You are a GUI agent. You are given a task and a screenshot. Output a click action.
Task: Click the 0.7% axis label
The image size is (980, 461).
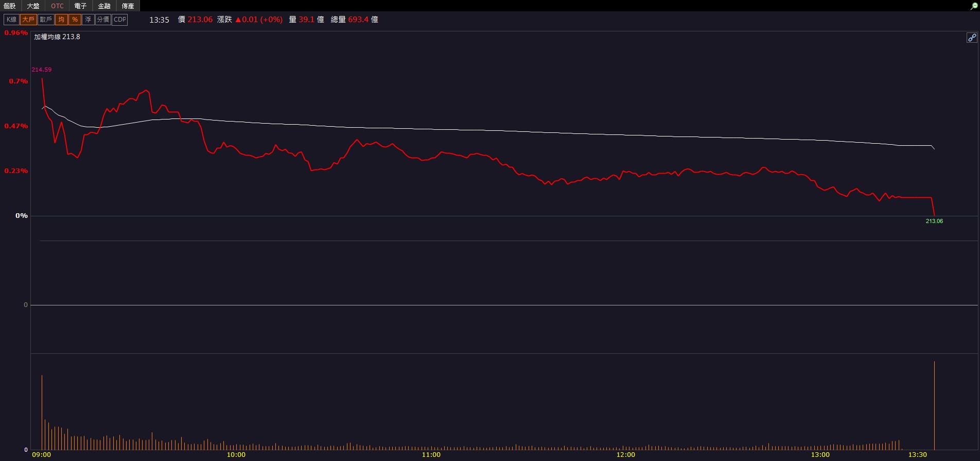click(x=19, y=81)
